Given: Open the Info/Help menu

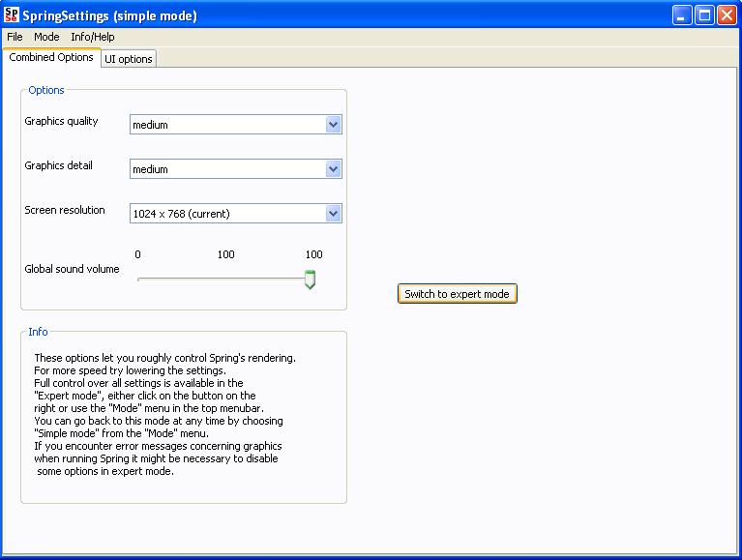Looking at the screenshot, I should coord(93,37).
